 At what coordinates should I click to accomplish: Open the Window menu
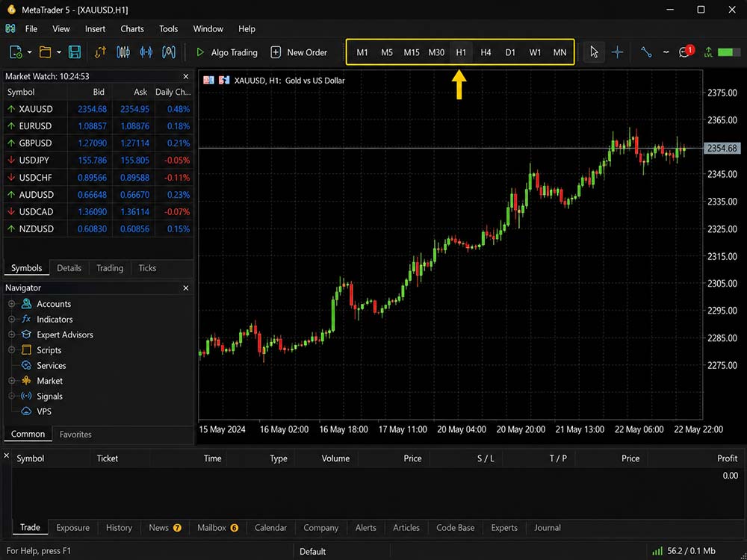click(208, 29)
